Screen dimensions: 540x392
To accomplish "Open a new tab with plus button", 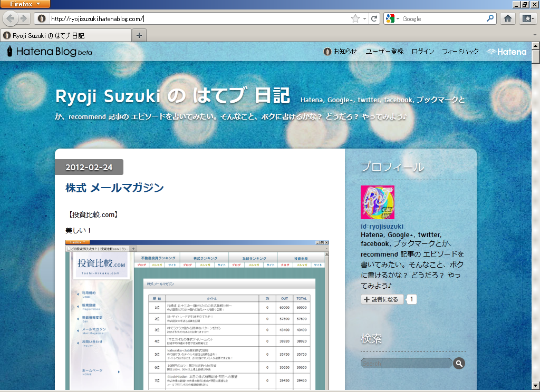I will 139,35.
